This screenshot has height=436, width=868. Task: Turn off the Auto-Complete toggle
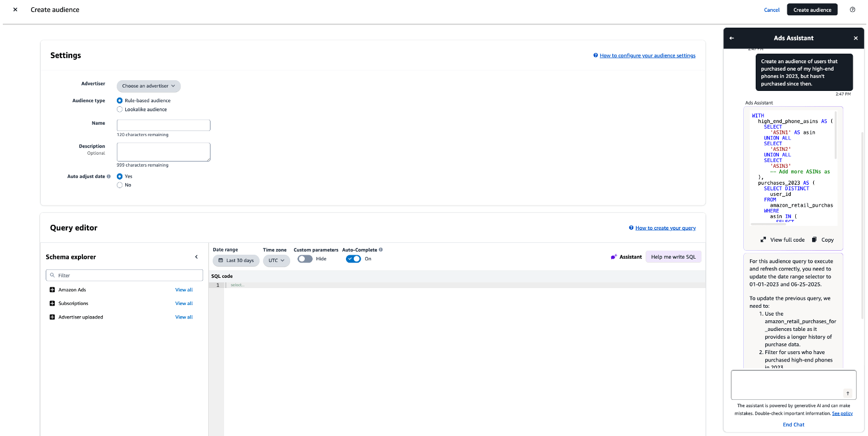tap(353, 259)
